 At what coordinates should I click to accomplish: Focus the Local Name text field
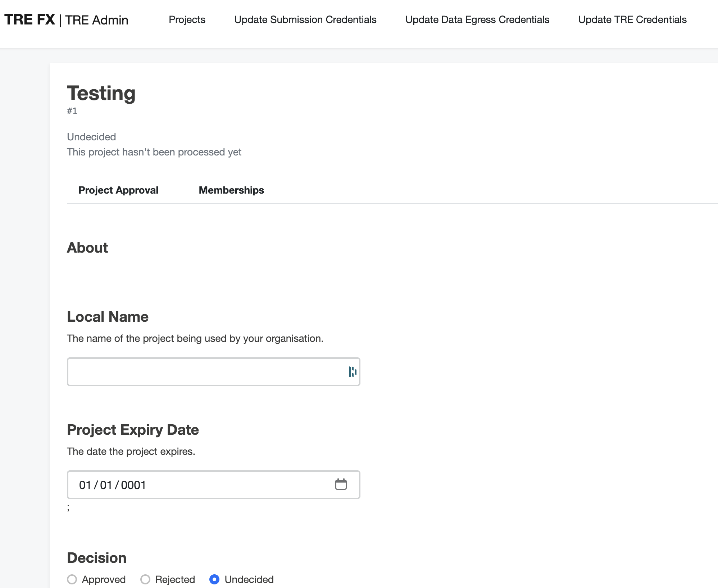click(213, 372)
